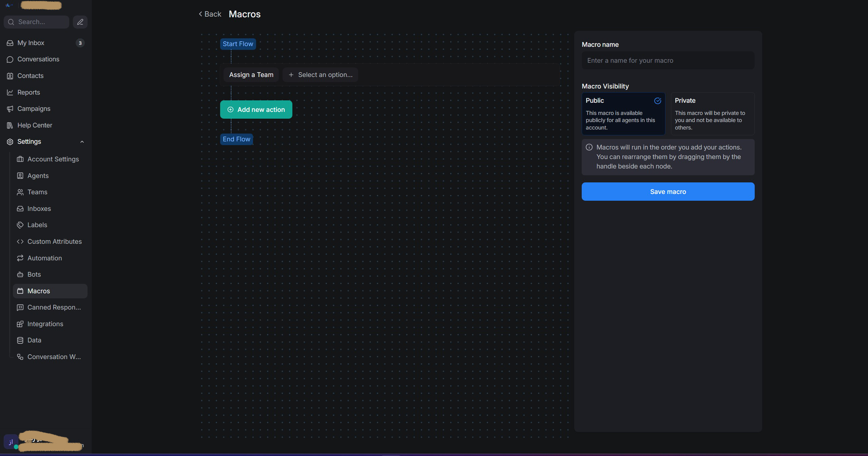This screenshot has width=868, height=456.
Task: Click the My Inbox tray icon
Action: pos(10,43)
